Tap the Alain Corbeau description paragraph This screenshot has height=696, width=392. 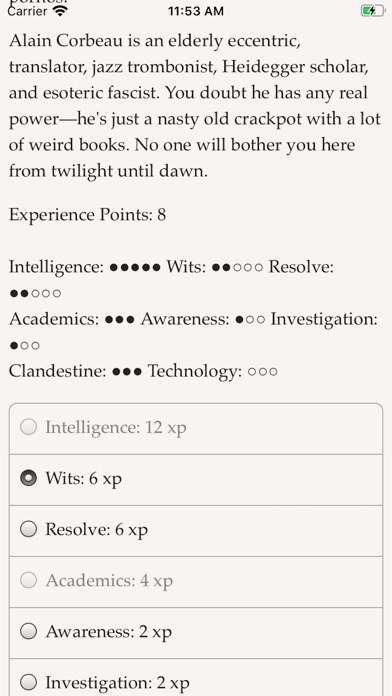point(195,106)
